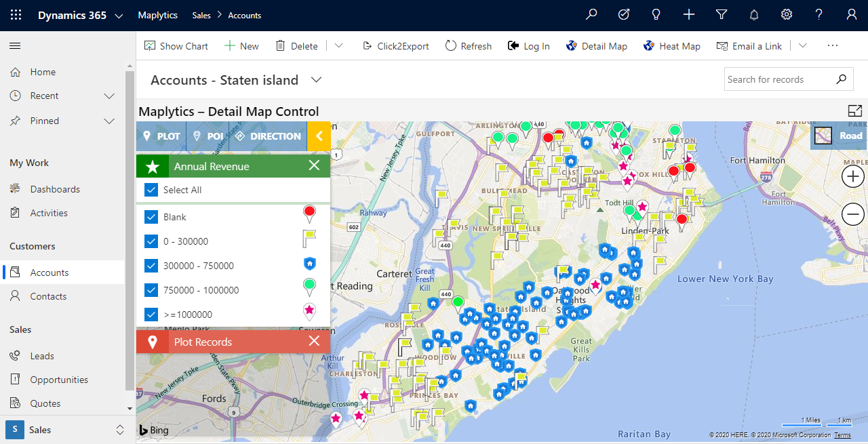
Task: Open the more commands ellipsis
Action: click(833, 46)
